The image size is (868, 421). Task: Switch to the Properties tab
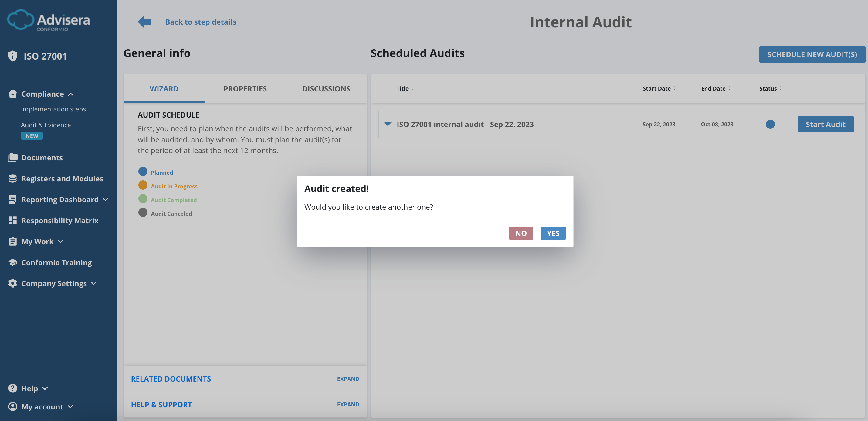245,88
